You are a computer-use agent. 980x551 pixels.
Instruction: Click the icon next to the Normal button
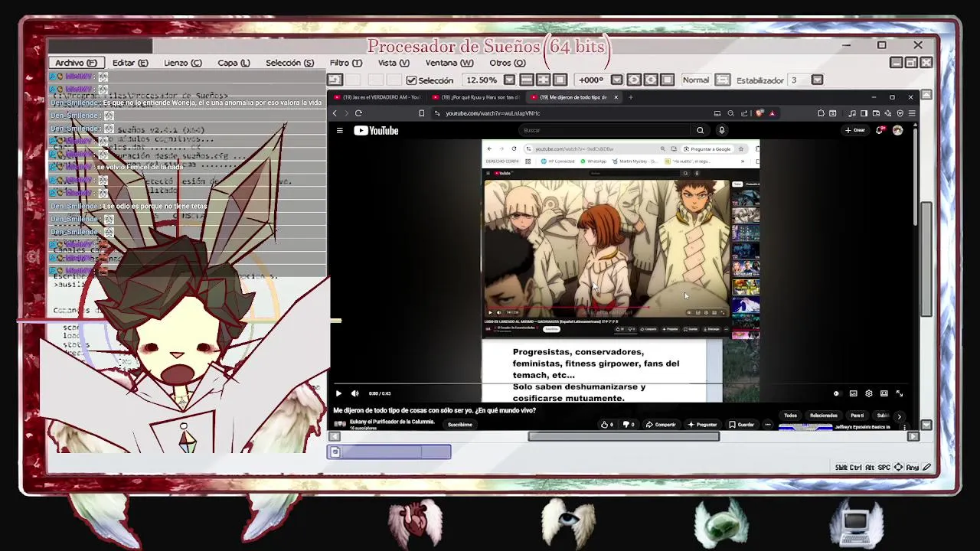click(723, 80)
